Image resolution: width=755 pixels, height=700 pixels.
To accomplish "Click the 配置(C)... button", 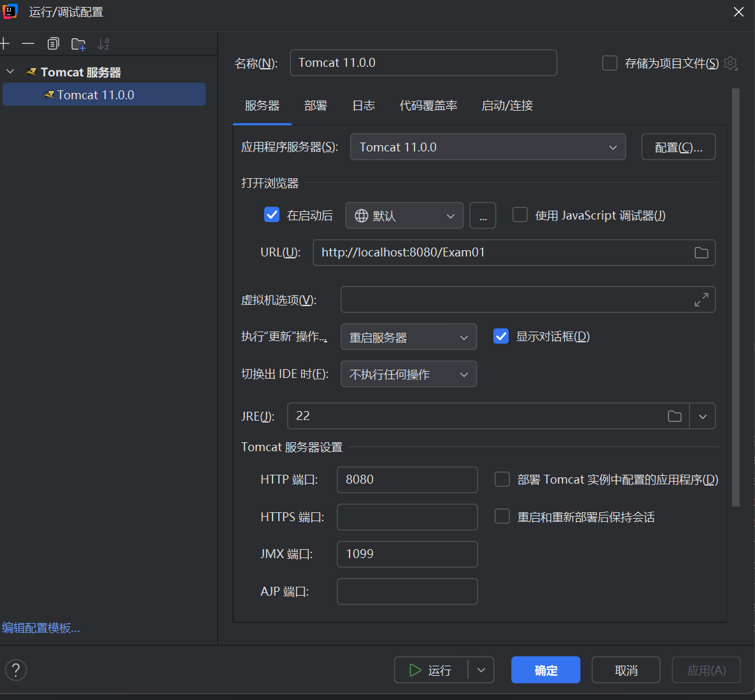I will click(x=679, y=147).
